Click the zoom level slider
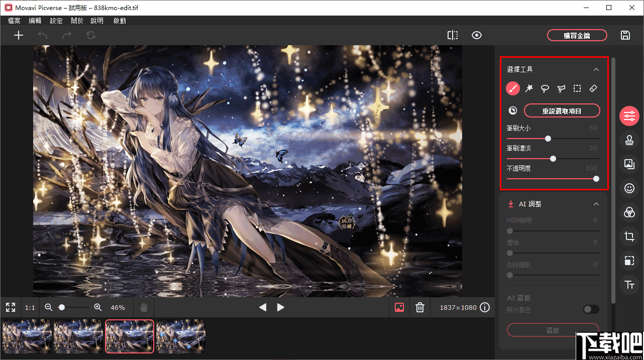 point(73,307)
